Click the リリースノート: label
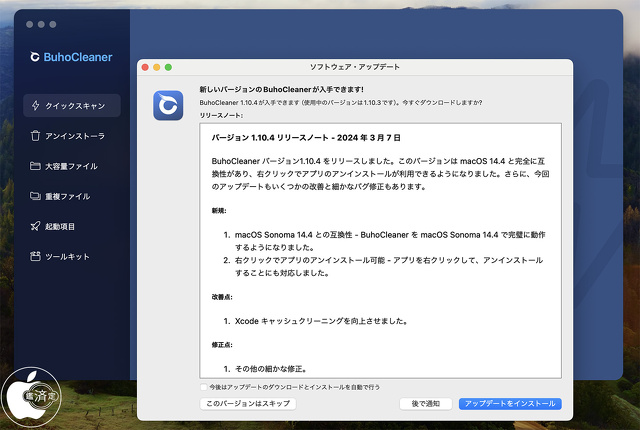The height and width of the screenshot is (430, 640). coord(221,115)
